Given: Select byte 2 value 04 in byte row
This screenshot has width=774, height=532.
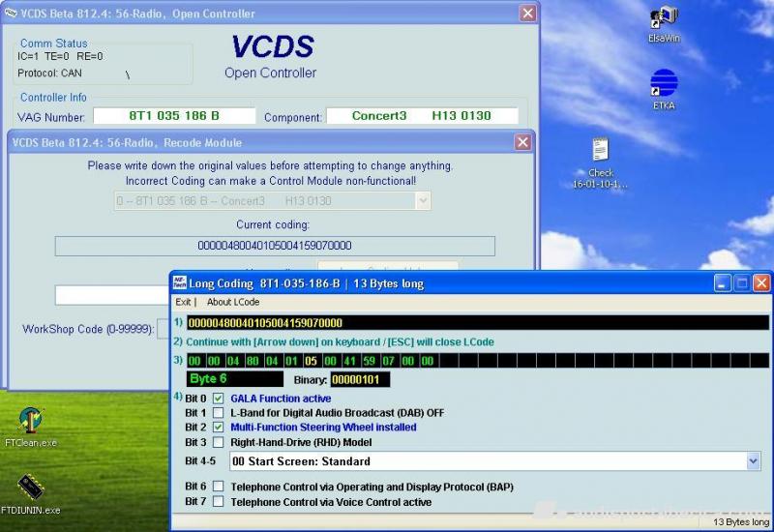Looking at the screenshot, I should pyautogui.click(x=233, y=361).
